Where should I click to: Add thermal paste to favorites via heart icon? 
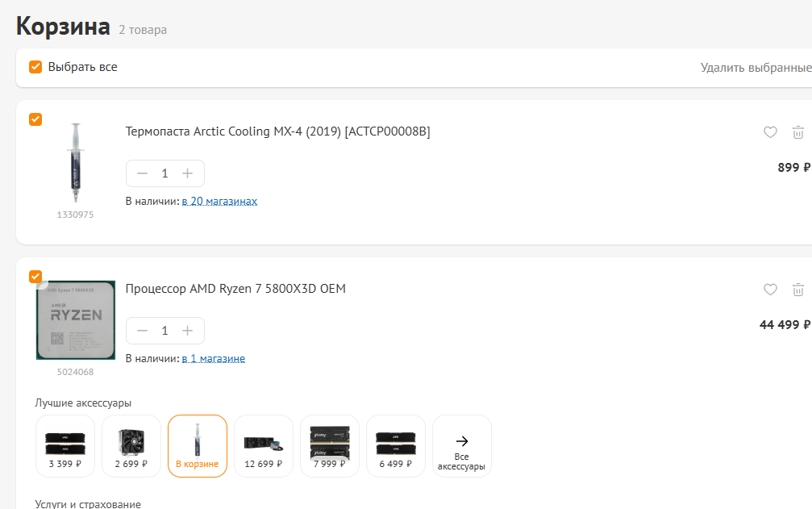(770, 132)
